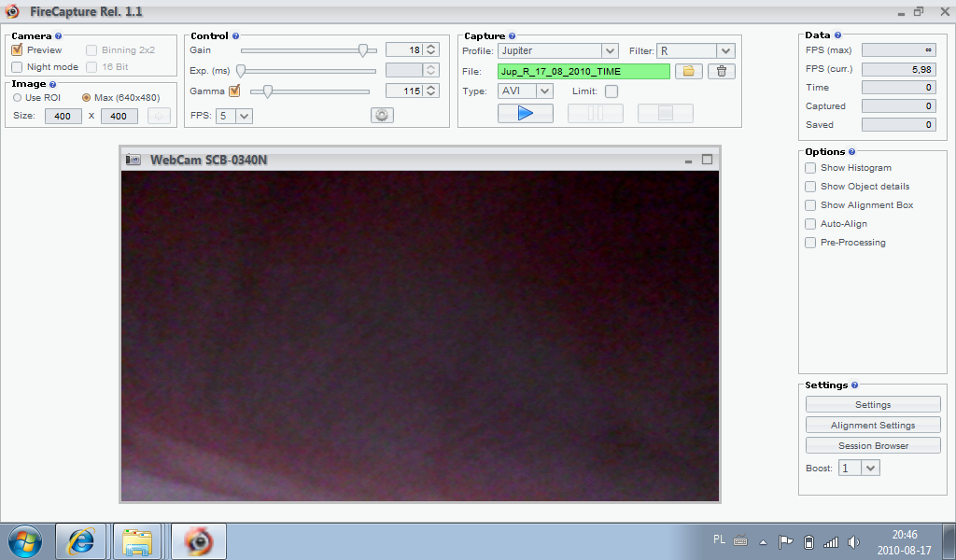This screenshot has width=956, height=560.
Task: Click the FireCapture logo in title bar
Action: [12, 11]
